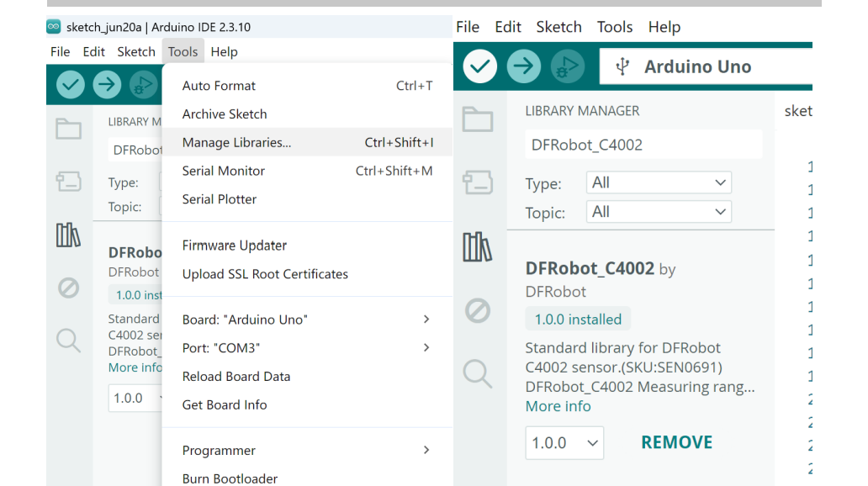The image size is (868, 486).
Task: Open Library Manager books icon in left sidebar
Action: click(69, 235)
